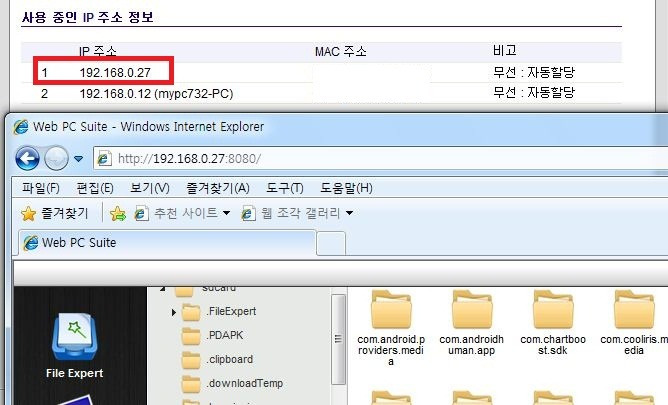Open the com.cooliris.media folder icon
Image resolution: width=668 pixels, height=405 pixels.
(634, 310)
